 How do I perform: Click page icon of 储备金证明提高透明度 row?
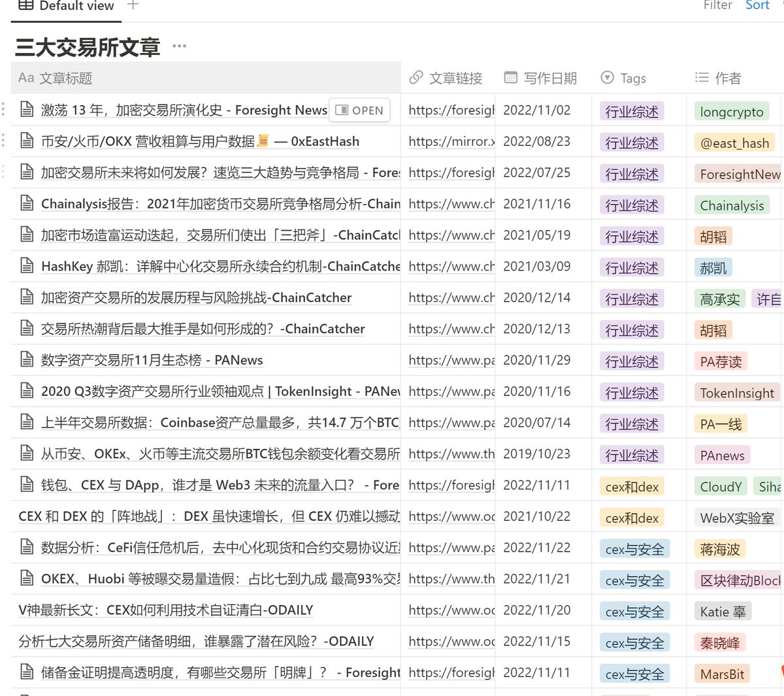tap(27, 672)
